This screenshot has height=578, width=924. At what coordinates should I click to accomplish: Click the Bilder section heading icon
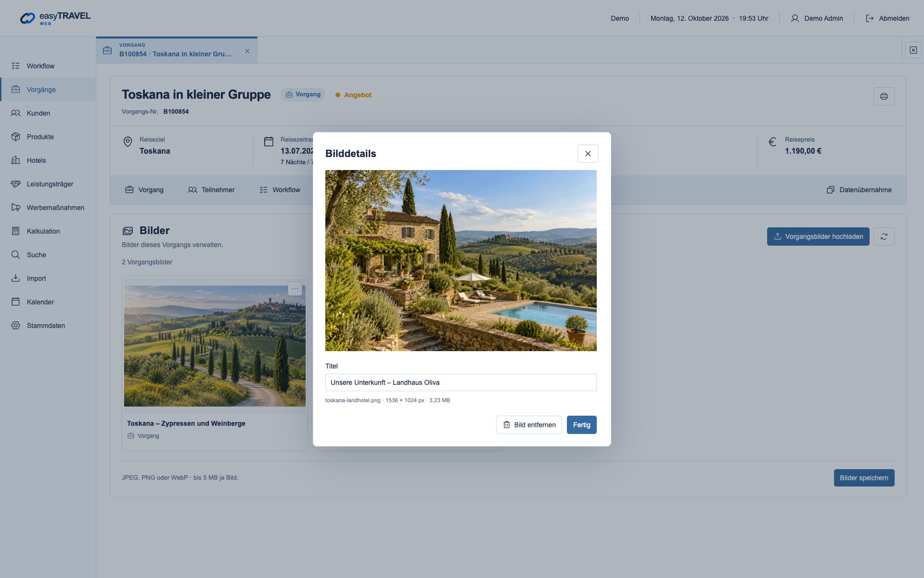[x=128, y=231]
